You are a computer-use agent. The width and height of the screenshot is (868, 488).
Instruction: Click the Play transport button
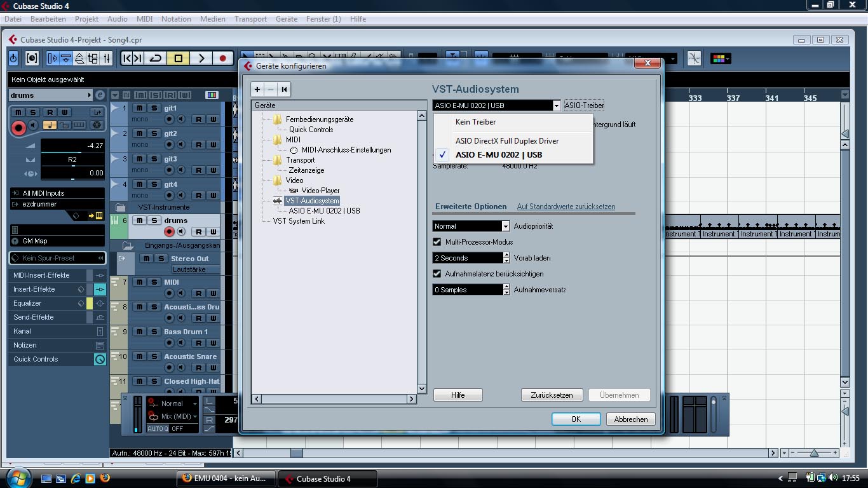click(x=201, y=58)
